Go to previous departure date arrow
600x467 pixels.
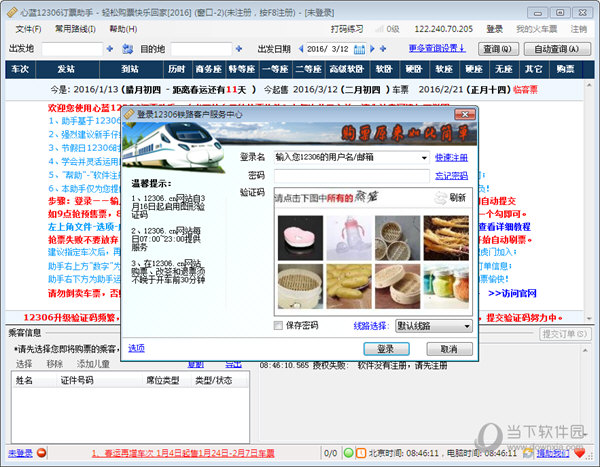[x=301, y=49]
